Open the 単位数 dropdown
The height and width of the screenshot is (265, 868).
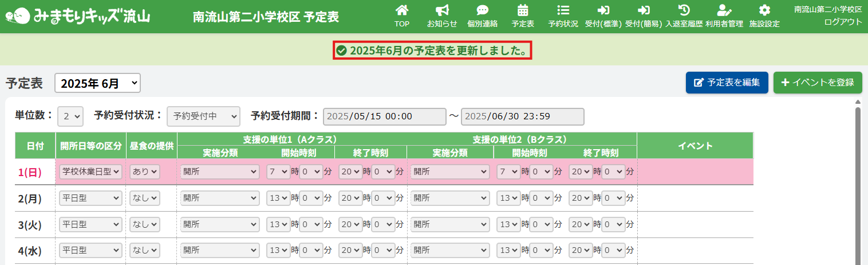point(70,116)
